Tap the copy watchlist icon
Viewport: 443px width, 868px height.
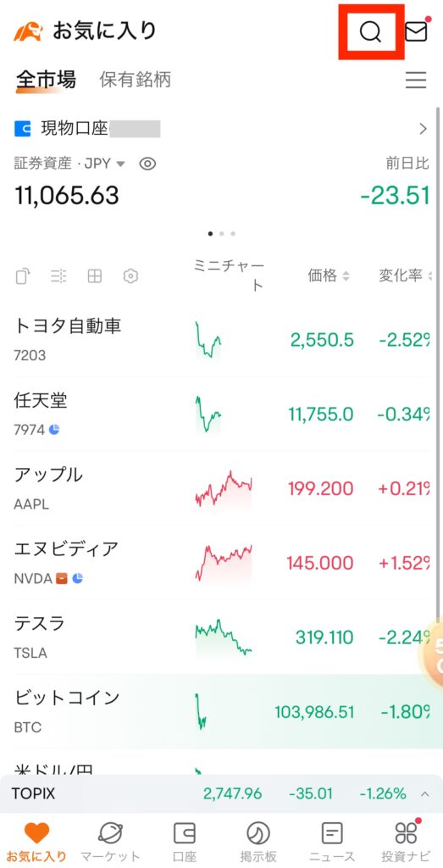pyautogui.click(x=23, y=275)
